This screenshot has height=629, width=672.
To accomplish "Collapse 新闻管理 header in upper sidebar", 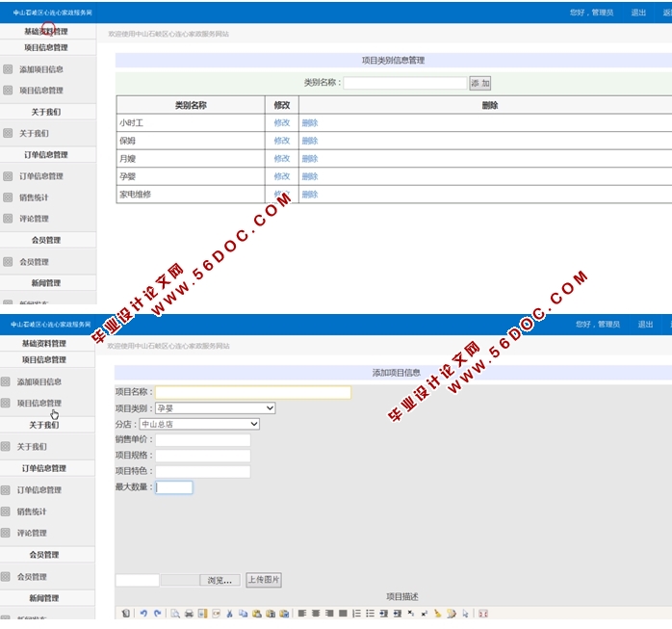I will pyautogui.click(x=46, y=283).
